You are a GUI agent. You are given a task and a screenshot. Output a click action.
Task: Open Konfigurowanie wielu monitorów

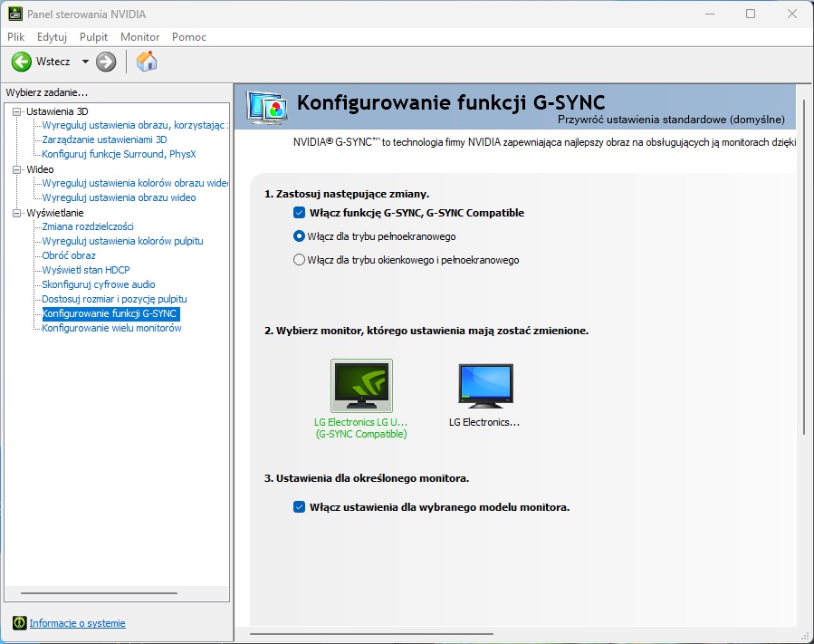[x=111, y=328]
